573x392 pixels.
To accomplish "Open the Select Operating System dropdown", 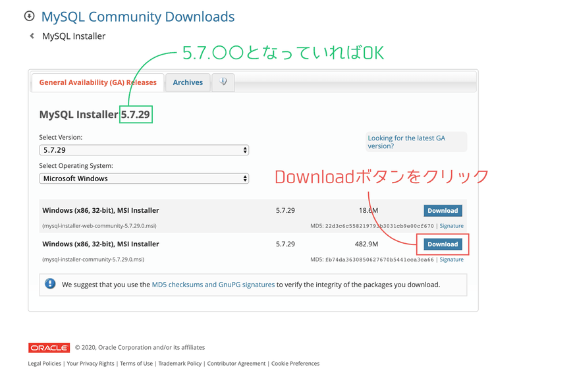I will tap(144, 179).
